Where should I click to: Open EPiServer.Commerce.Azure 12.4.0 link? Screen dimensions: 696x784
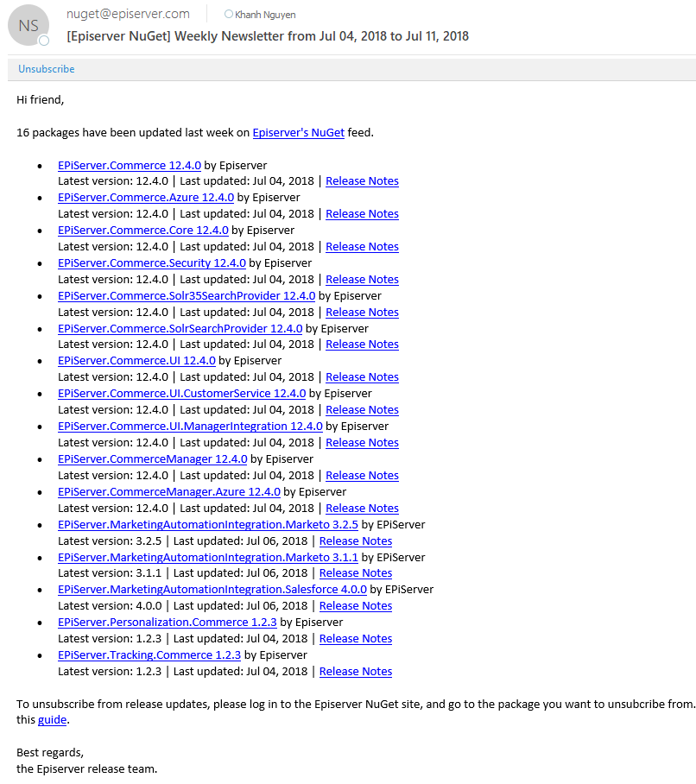(146, 198)
